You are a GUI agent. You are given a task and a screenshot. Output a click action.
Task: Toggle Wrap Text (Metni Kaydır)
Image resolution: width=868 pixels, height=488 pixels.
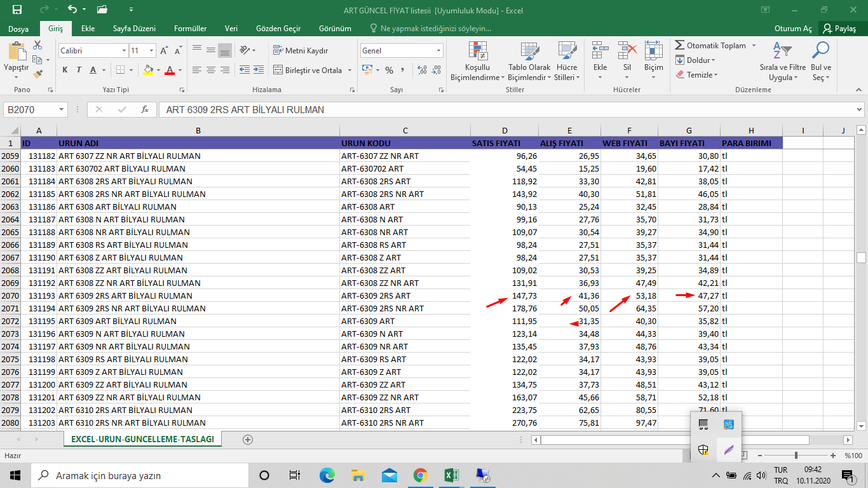tap(301, 51)
